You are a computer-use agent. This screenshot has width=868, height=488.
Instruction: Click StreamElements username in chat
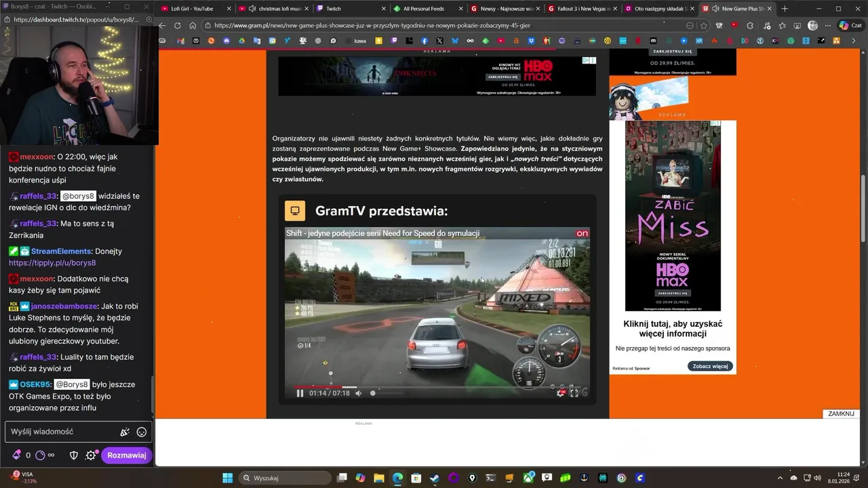pos(61,251)
